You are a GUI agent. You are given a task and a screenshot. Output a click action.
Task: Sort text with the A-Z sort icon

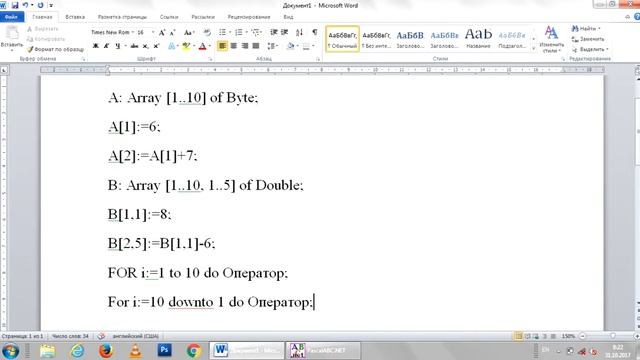coord(299,32)
